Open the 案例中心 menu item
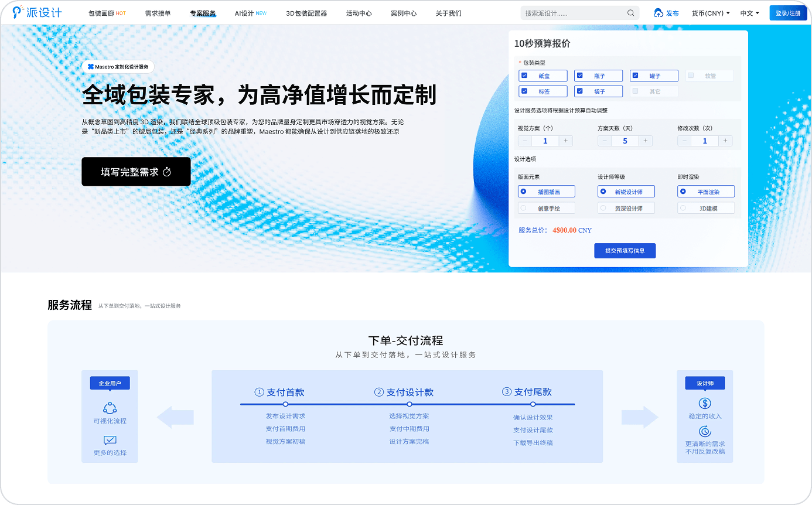Viewport: 812px width, 505px height. pos(404,13)
